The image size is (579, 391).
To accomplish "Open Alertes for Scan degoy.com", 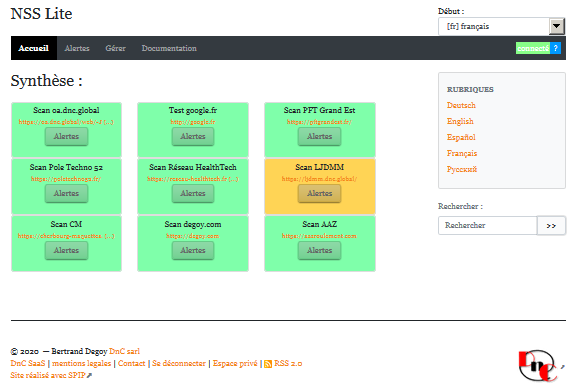I will pos(193,250).
